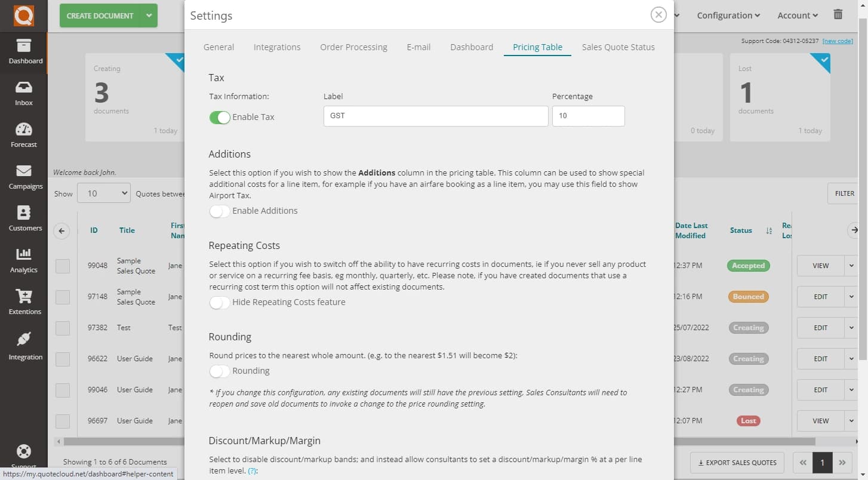Open the Show entries count dropdown
The image size is (868, 480).
pyautogui.click(x=103, y=193)
